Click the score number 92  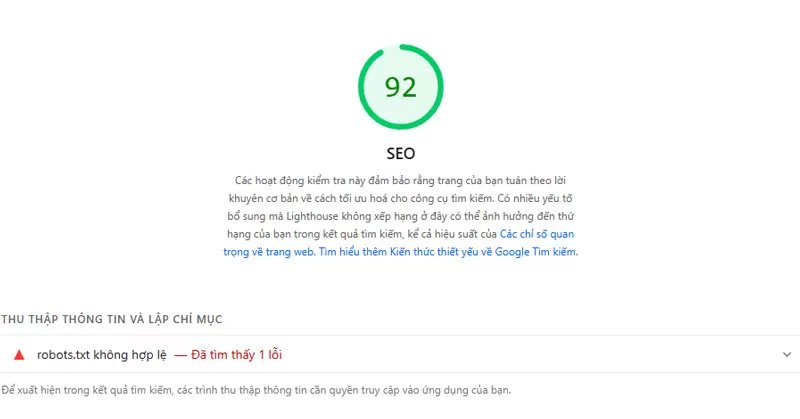(x=400, y=88)
